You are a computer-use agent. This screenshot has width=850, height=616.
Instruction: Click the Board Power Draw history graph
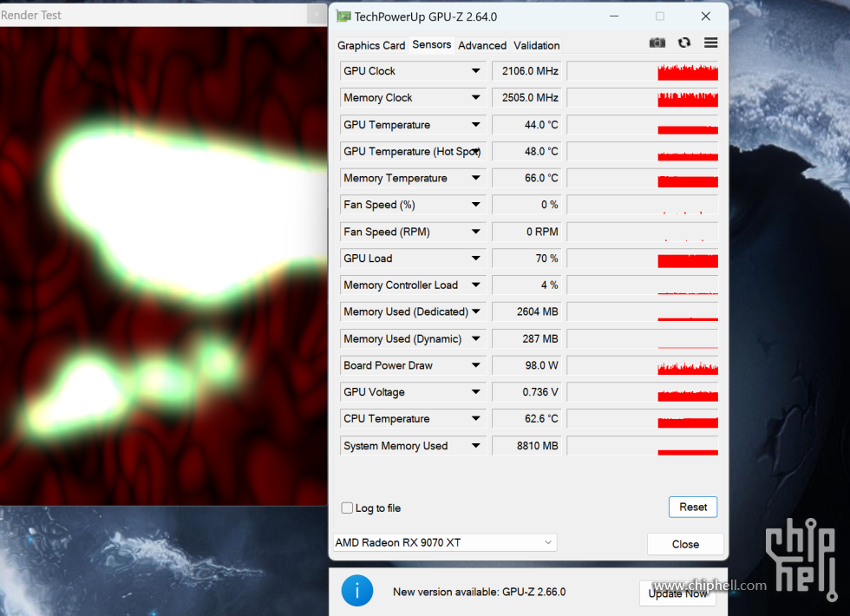click(x=643, y=365)
